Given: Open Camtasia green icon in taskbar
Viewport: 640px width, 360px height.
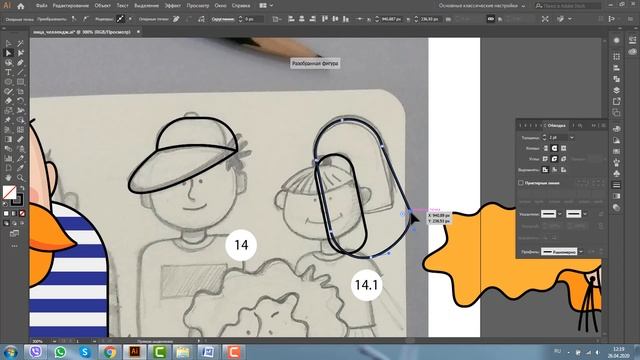Looking at the screenshot, I should pyautogui.click(x=159, y=351).
